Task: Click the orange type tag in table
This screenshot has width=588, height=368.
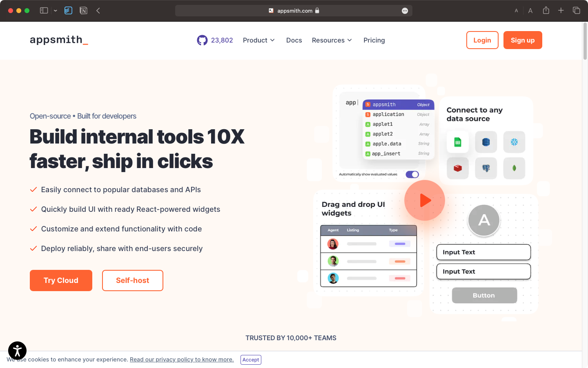Action: (x=400, y=261)
